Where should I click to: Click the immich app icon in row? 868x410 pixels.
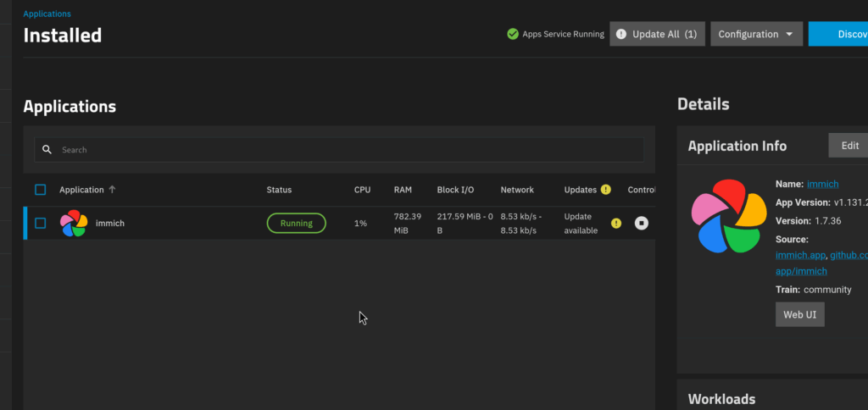tap(74, 223)
